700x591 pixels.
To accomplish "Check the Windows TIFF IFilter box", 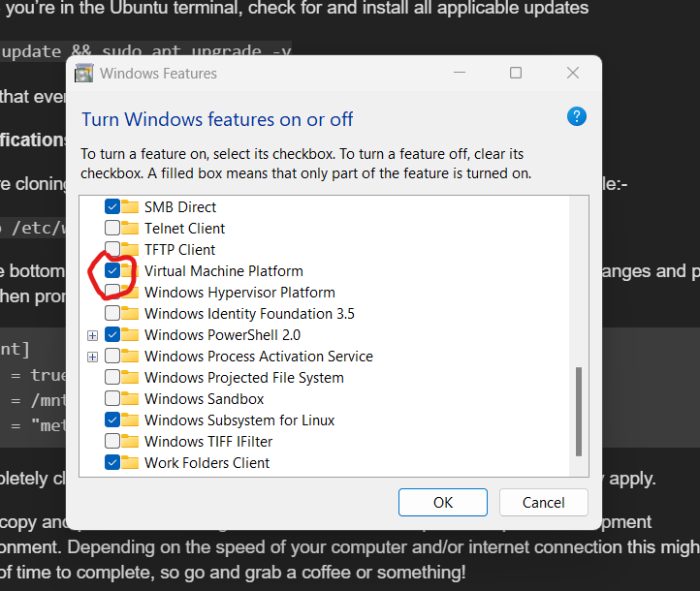I will [x=112, y=441].
